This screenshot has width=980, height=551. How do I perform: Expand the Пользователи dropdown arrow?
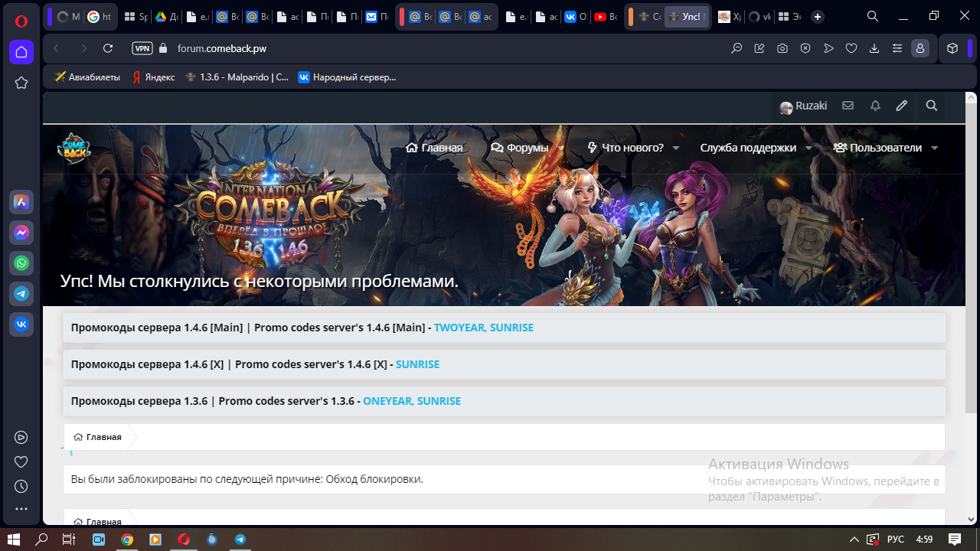click(x=934, y=148)
